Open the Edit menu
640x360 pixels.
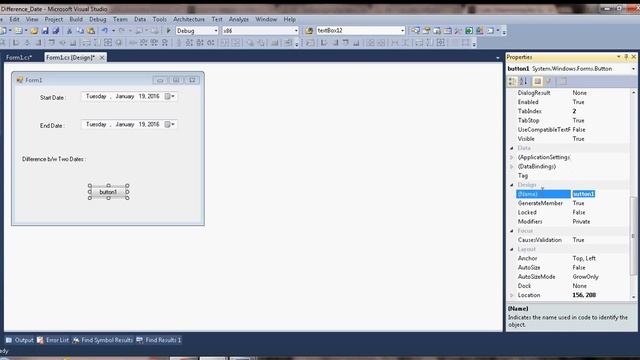point(14,19)
